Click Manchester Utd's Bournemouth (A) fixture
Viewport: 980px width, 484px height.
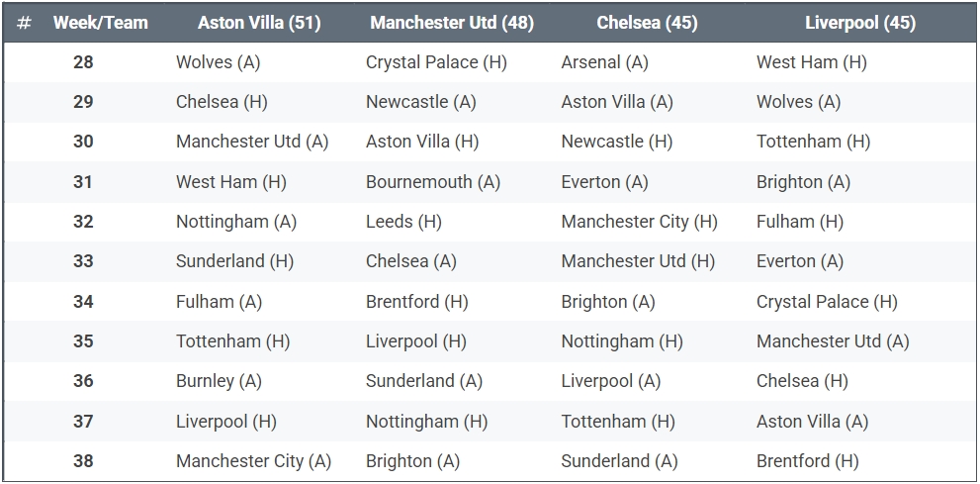[433, 182]
